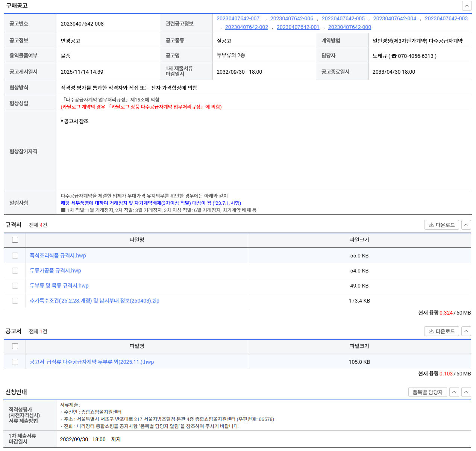This screenshot has width=476, height=451.
Task: Check the 두류가공품 규격서.hwp file checkbox
Action: click(15, 271)
